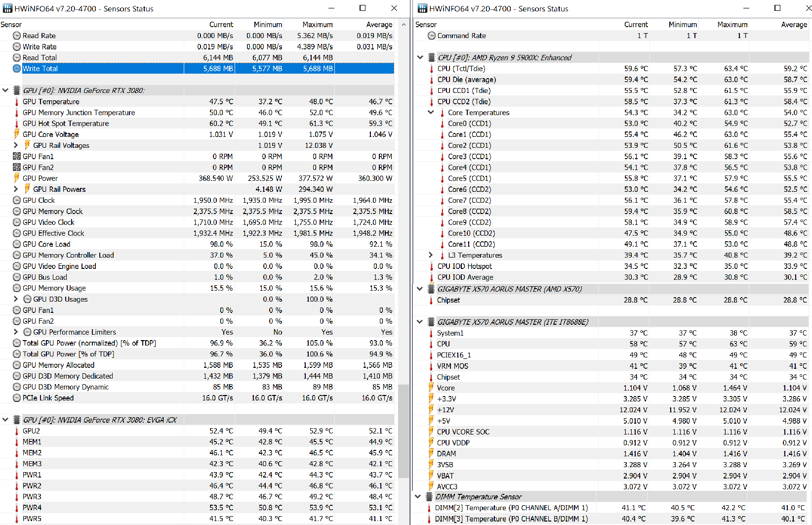Click the Write Rate clock icon
This screenshot has height=525, width=812.
tap(17, 46)
